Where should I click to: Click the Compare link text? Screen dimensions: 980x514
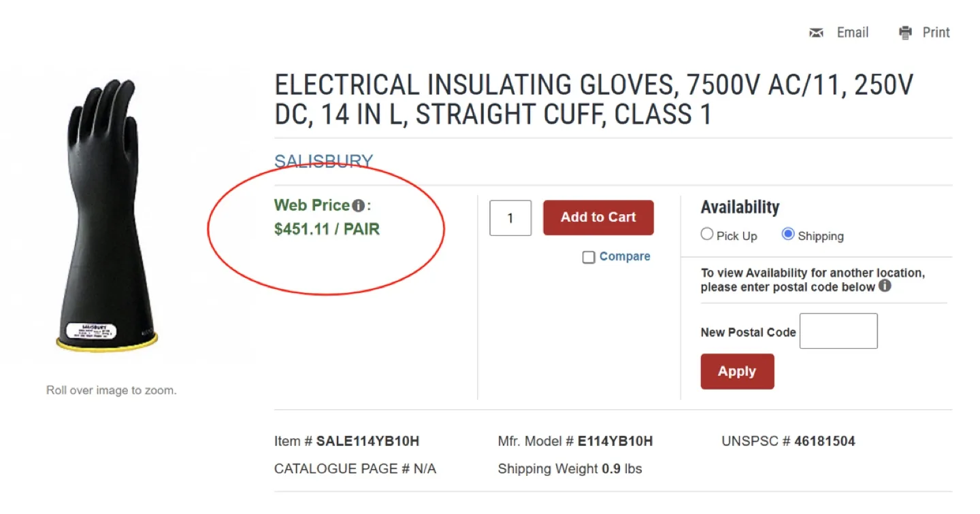click(x=625, y=256)
